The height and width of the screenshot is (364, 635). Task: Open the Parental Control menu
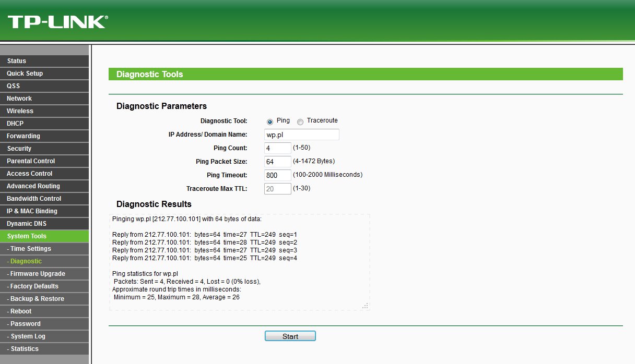coord(44,161)
